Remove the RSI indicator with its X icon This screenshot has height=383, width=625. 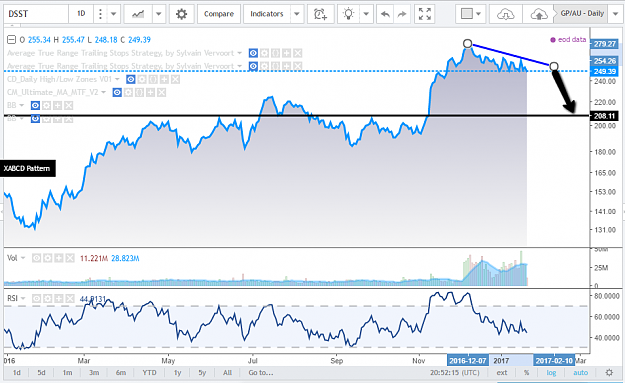(70, 298)
